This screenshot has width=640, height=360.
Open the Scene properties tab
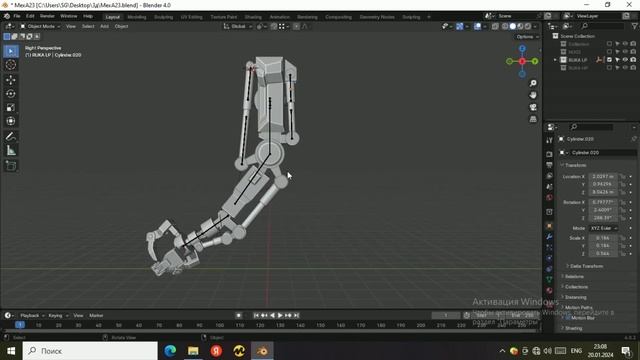pos(549,187)
